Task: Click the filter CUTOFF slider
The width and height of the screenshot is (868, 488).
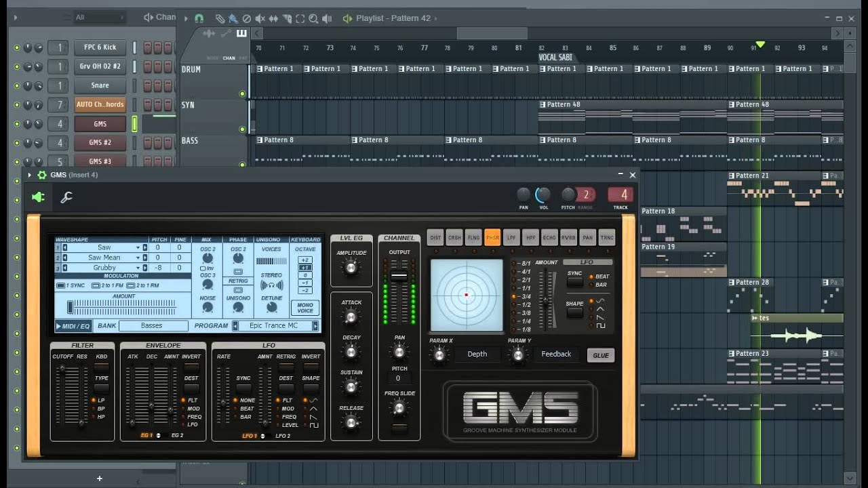Action: (62, 369)
